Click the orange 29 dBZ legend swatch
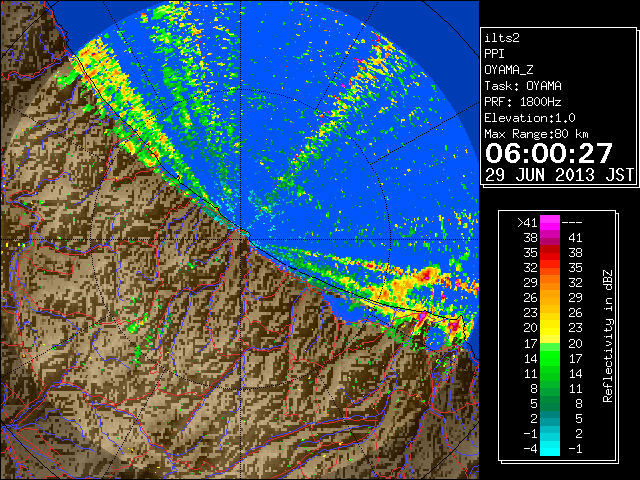Viewport: 640px width, 480px height. (x=550, y=282)
